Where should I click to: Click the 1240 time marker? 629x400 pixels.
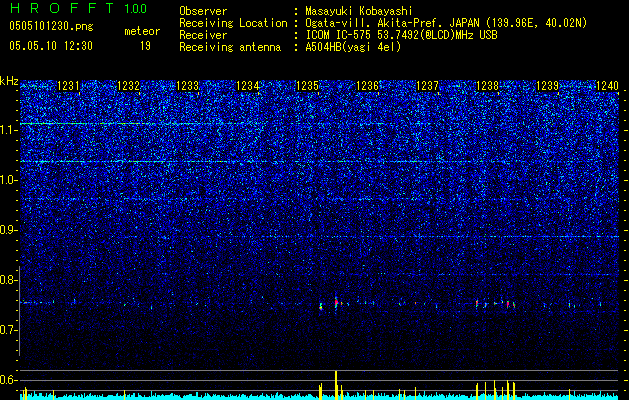coord(607,85)
